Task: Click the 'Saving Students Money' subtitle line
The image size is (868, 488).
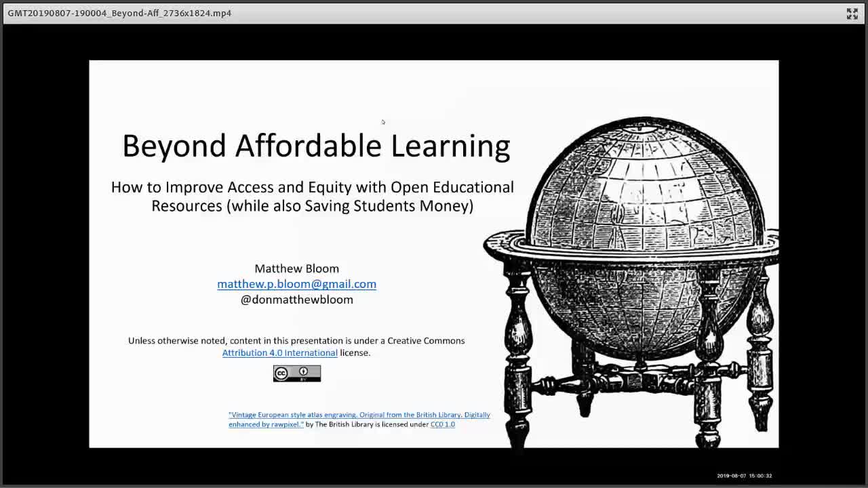Action: coord(312,205)
